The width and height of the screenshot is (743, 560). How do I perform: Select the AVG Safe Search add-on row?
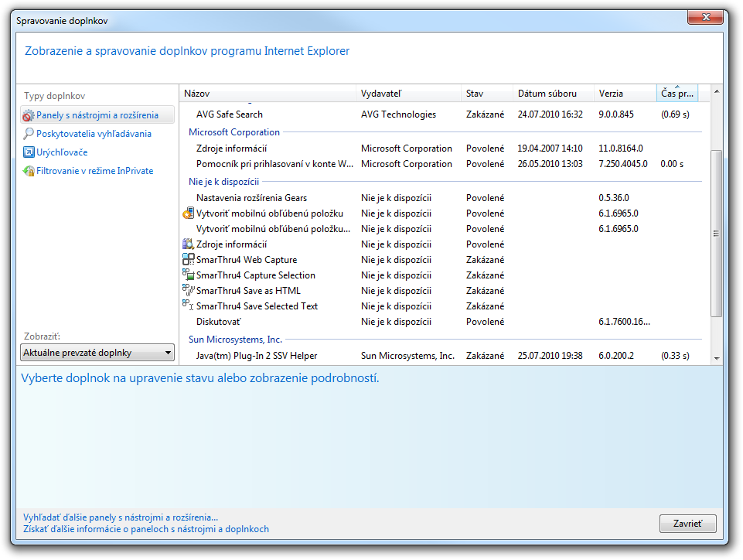(x=230, y=114)
